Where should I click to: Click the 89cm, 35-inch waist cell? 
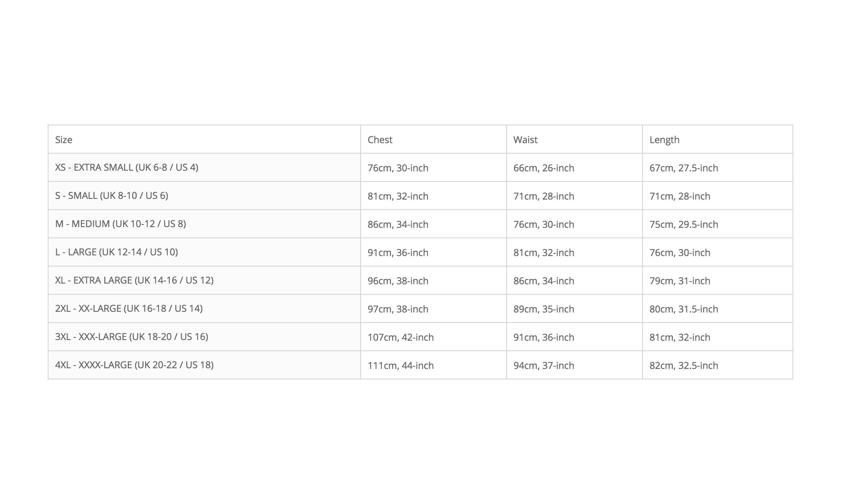click(544, 309)
